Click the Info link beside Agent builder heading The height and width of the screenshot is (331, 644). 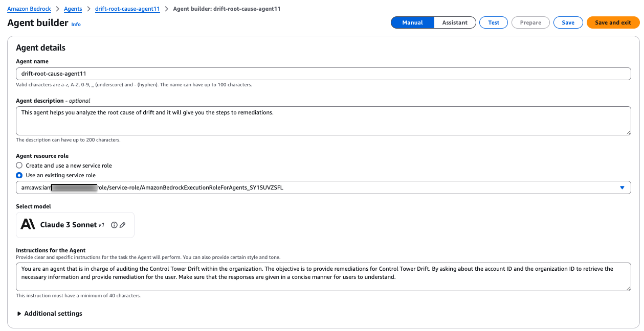[x=76, y=24]
